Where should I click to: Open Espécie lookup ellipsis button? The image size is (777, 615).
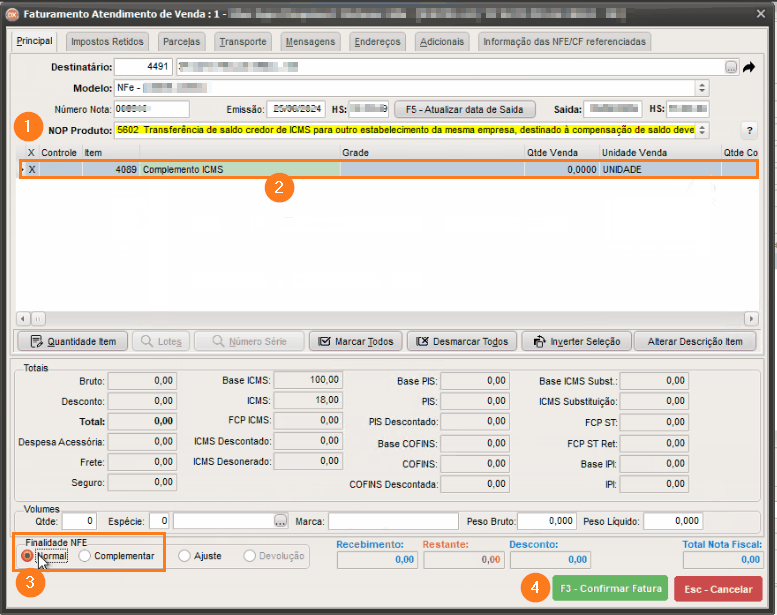click(x=280, y=521)
